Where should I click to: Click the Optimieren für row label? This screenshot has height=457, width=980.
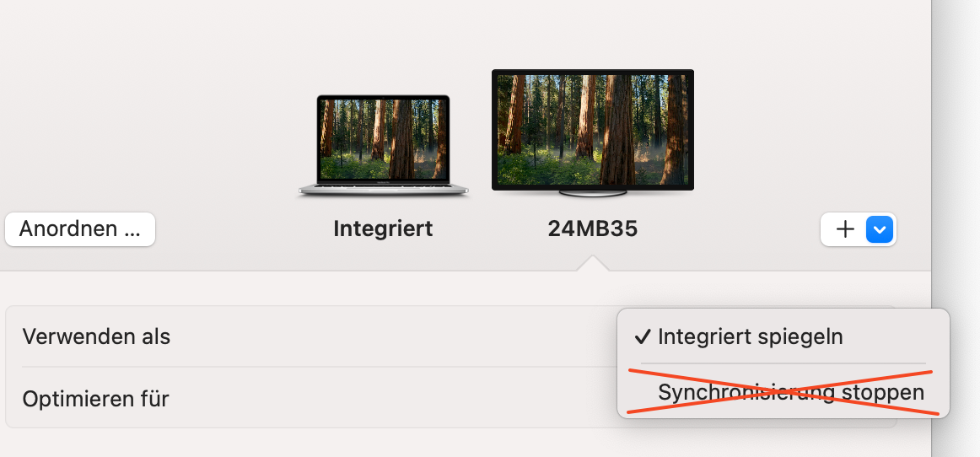(96, 398)
